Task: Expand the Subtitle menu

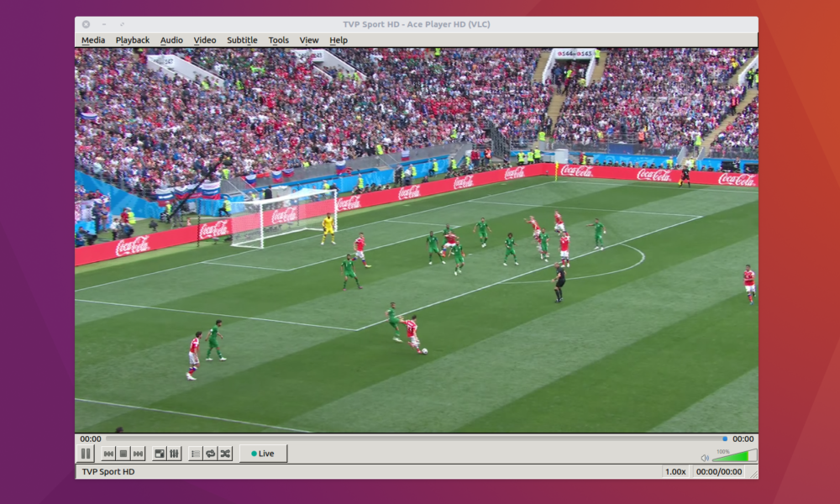Action: pos(242,40)
